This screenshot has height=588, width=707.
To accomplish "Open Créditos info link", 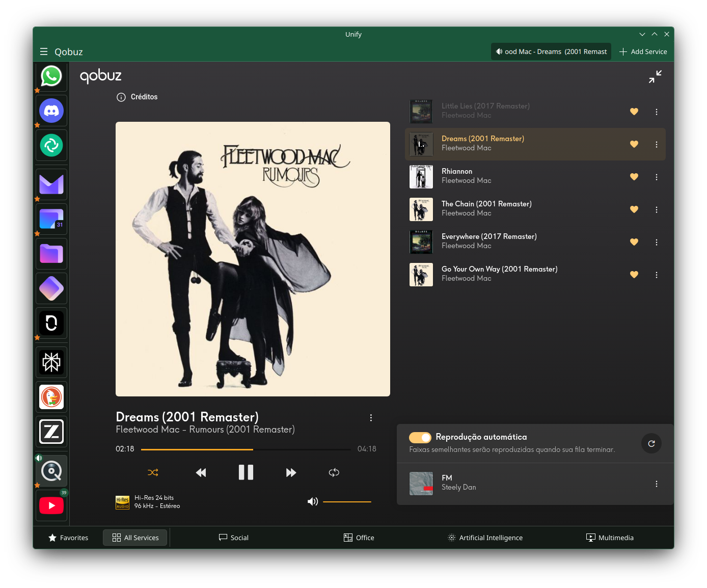I will pyautogui.click(x=137, y=97).
